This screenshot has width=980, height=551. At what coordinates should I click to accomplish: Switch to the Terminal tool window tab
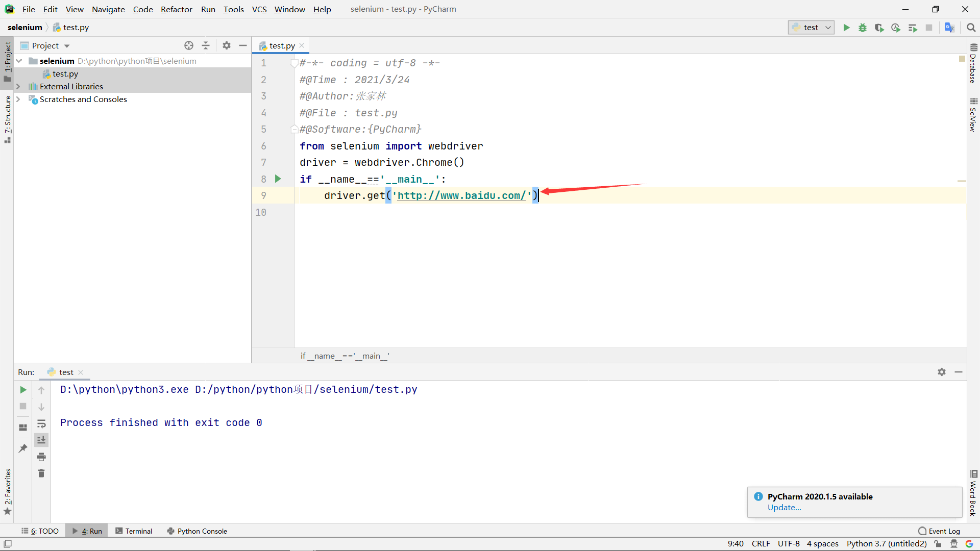click(x=134, y=531)
